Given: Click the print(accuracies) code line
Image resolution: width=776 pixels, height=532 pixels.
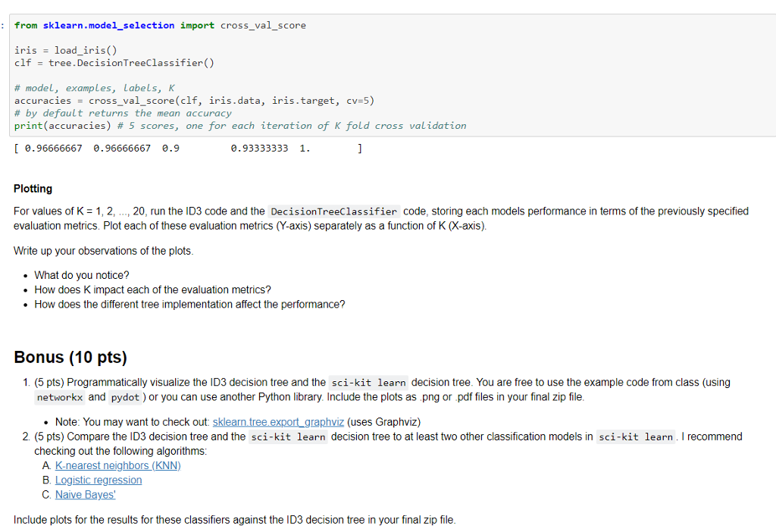Looking at the screenshot, I should (61, 125).
